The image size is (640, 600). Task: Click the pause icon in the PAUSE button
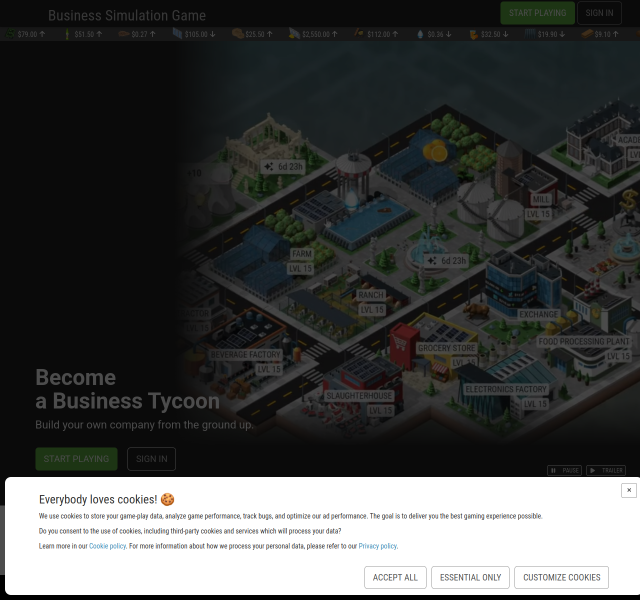point(553,471)
